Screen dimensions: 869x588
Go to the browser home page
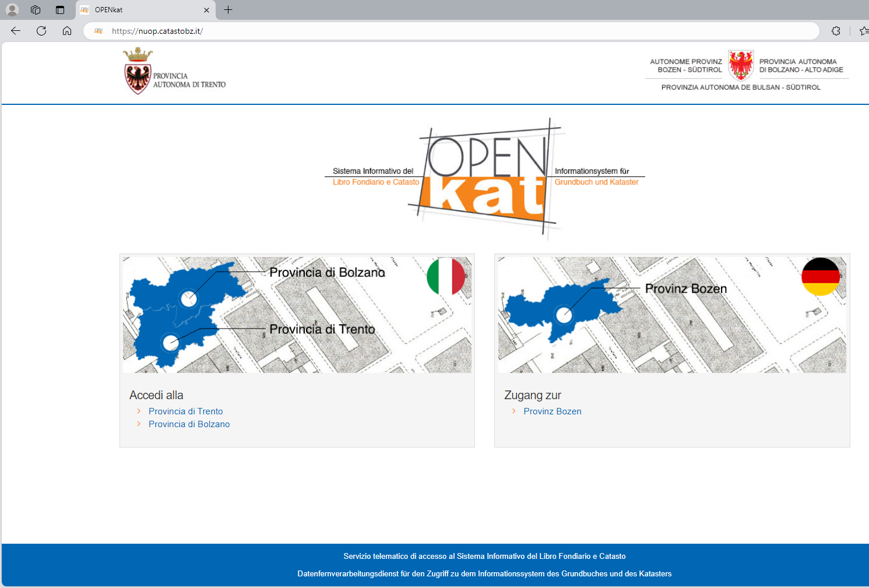coord(67,31)
